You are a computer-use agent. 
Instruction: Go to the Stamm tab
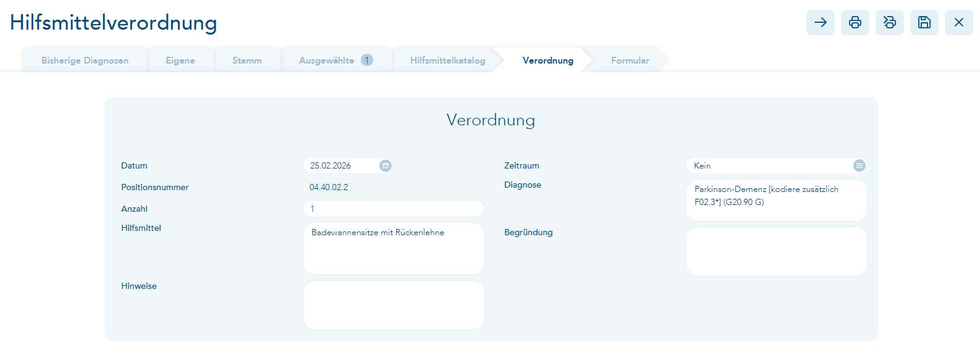(x=247, y=60)
